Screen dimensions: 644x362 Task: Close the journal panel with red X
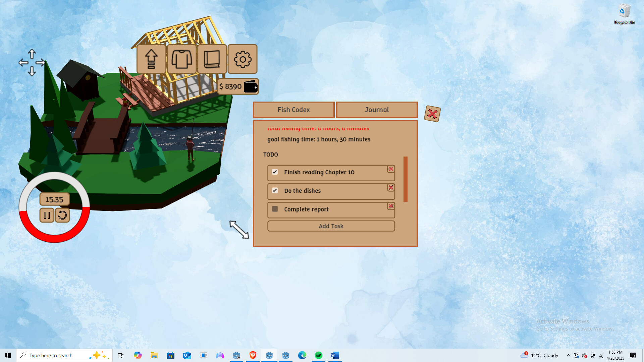pos(432,114)
